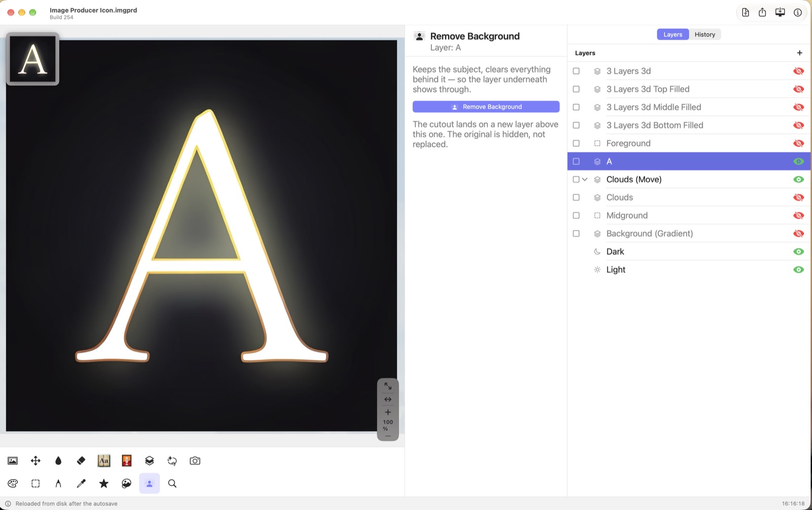Image resolution: width=812 pixels, height=510 pixels.
Task: Show the Foreground layer
Action: (798, 143)
